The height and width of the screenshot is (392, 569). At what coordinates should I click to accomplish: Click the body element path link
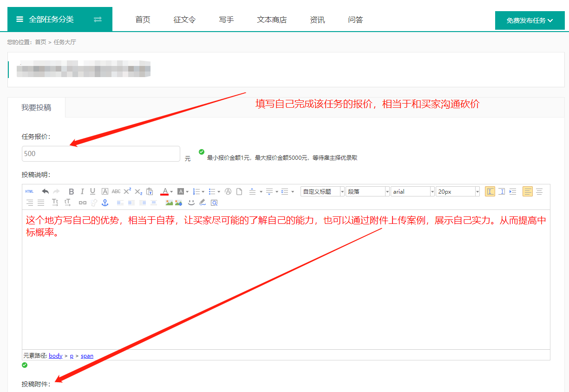point(56,356)
